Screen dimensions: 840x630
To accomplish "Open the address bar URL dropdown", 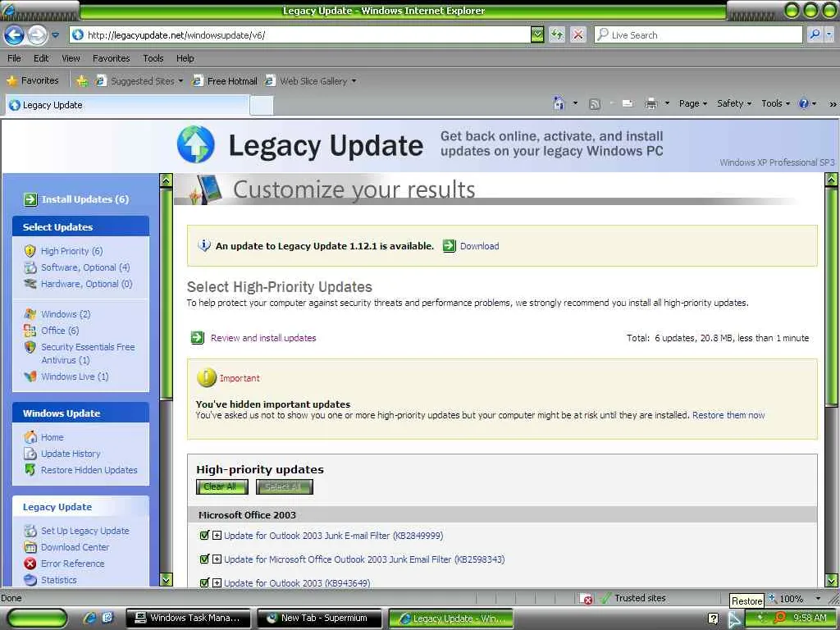I will click(x=537, y=34).
